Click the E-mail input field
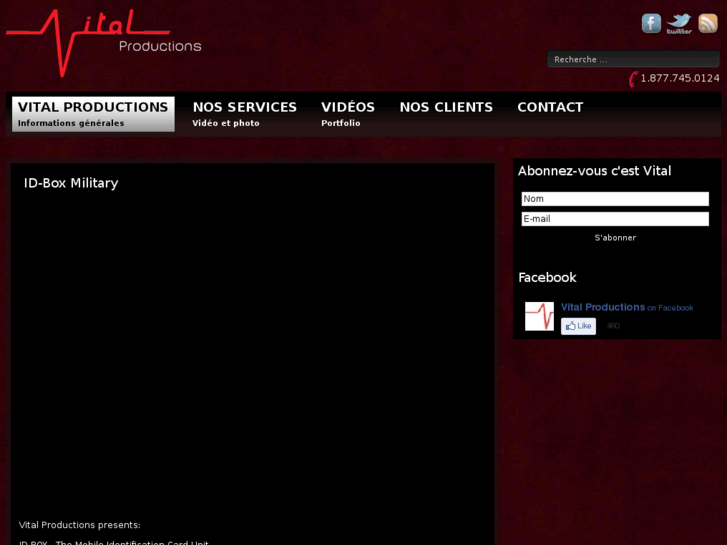This screenshot has height=545, width=727. [615, 219]
